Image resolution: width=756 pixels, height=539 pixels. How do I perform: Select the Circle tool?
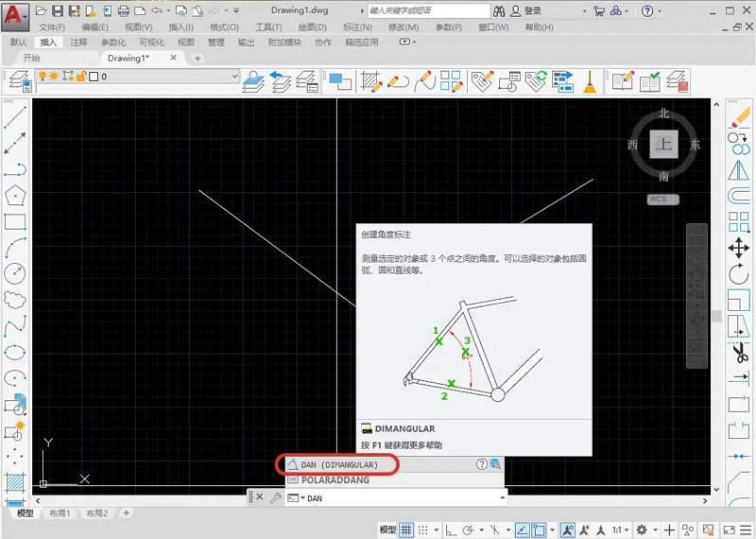(15, 273)
